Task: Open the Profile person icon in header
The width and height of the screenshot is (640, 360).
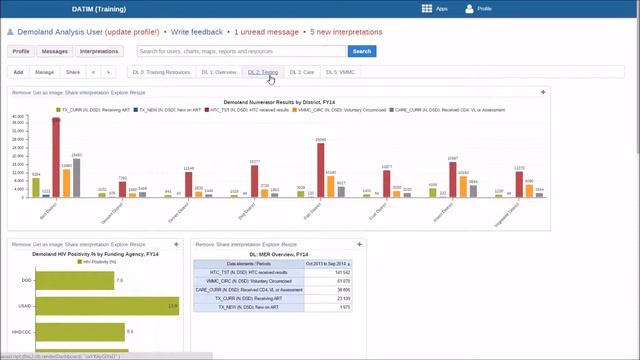Action: [469, 9]
